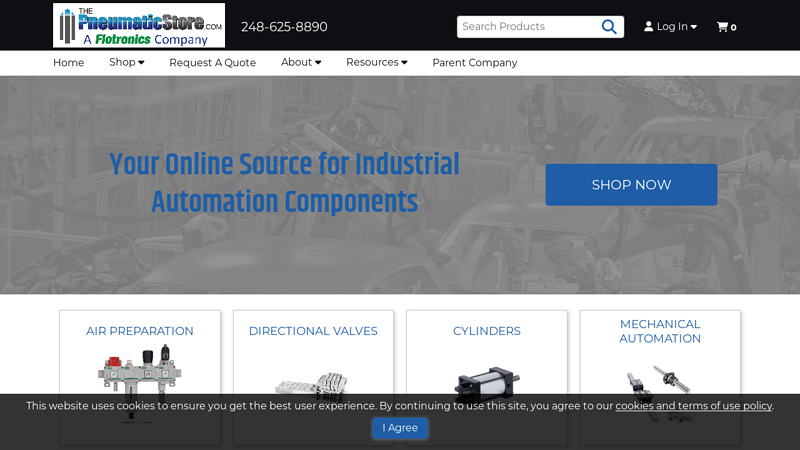This screenshot has width=800, height=450.
Task: Open the MECHANICAL AUTOMATION category
Action: click(660, 331)
